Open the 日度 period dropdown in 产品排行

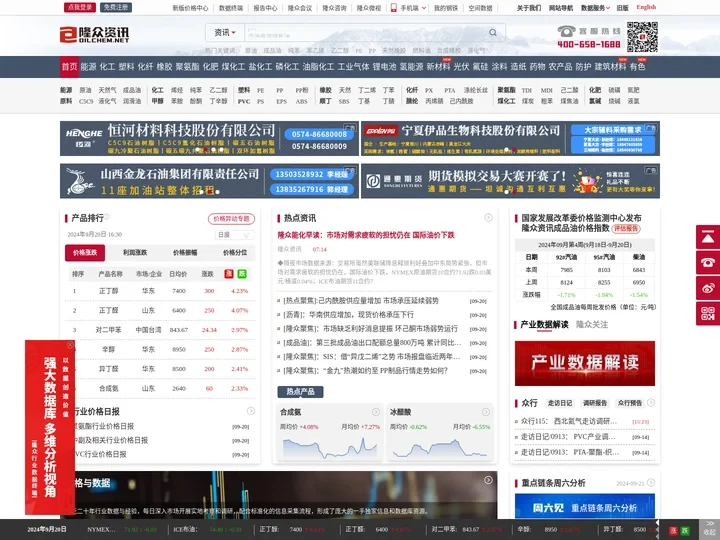(x=234, y=235)
